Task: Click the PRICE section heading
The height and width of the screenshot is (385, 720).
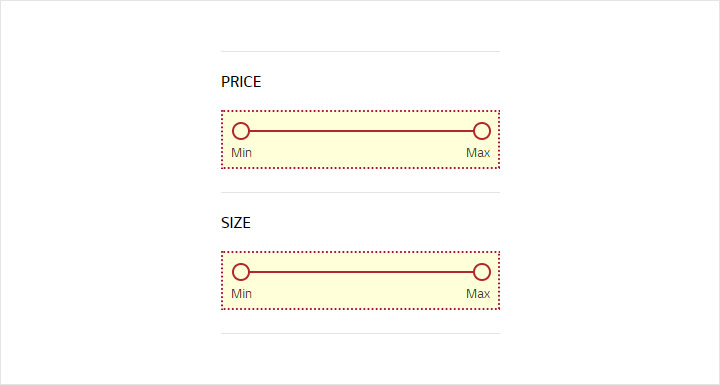Action: [241, 82]
